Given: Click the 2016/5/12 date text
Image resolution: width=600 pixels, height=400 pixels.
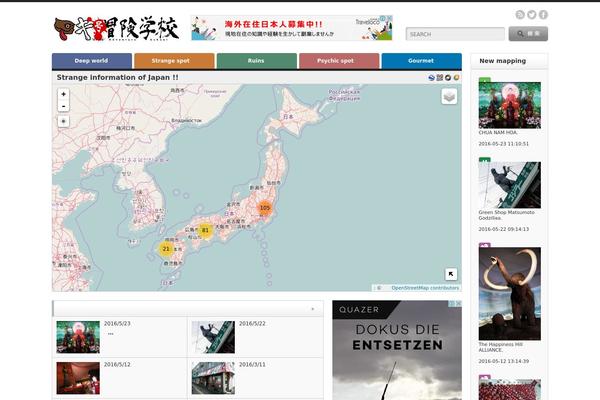Looking at the screenshot, I should click(x=117, y=364).
